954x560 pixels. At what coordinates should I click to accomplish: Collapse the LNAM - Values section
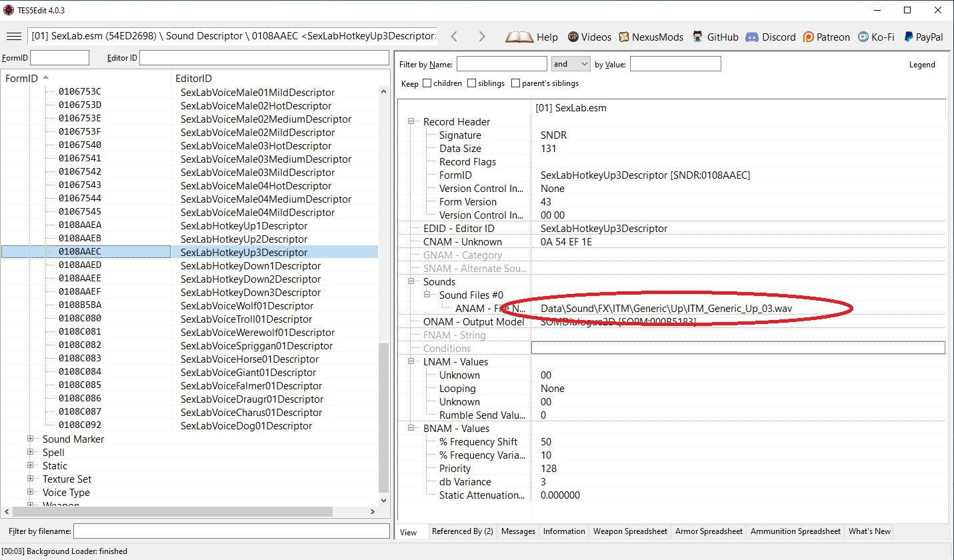pos(411,361)
